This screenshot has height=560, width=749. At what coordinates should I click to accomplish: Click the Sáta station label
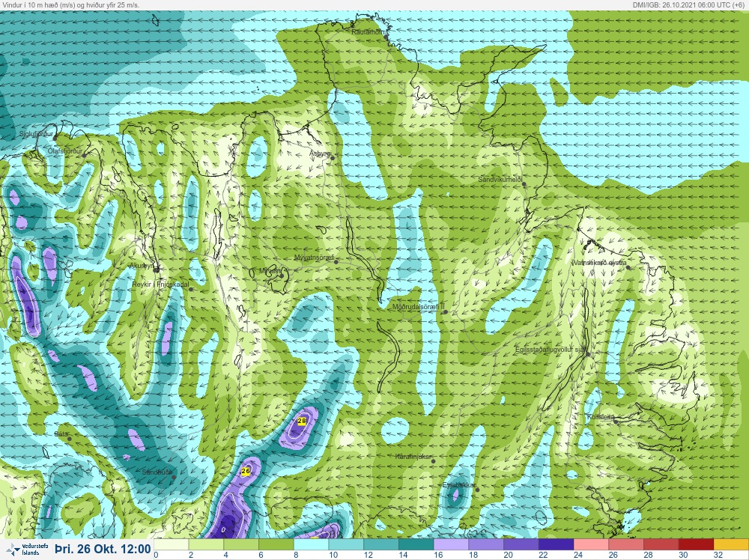[61, 434]
